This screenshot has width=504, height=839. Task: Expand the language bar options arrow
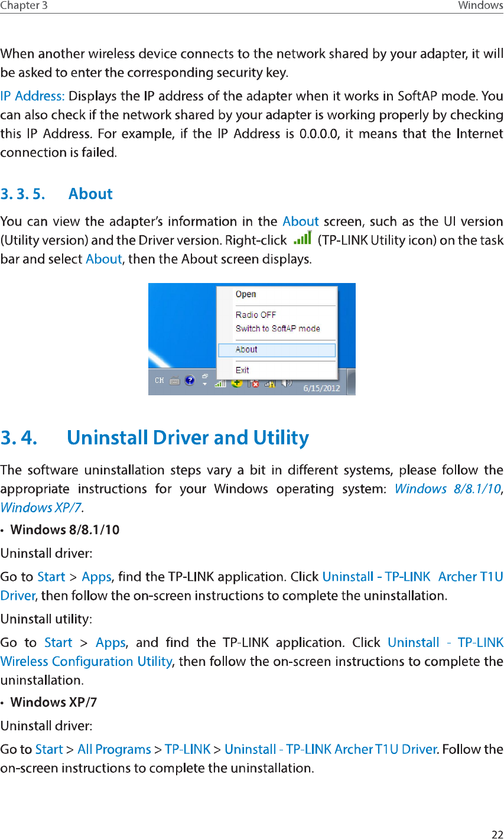point(204,384)
